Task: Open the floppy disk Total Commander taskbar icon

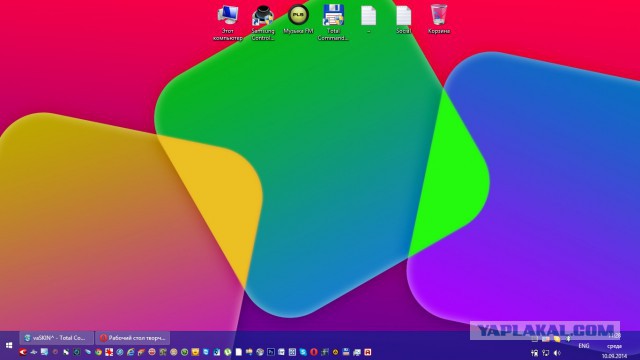Action: (x=346, y=352)
